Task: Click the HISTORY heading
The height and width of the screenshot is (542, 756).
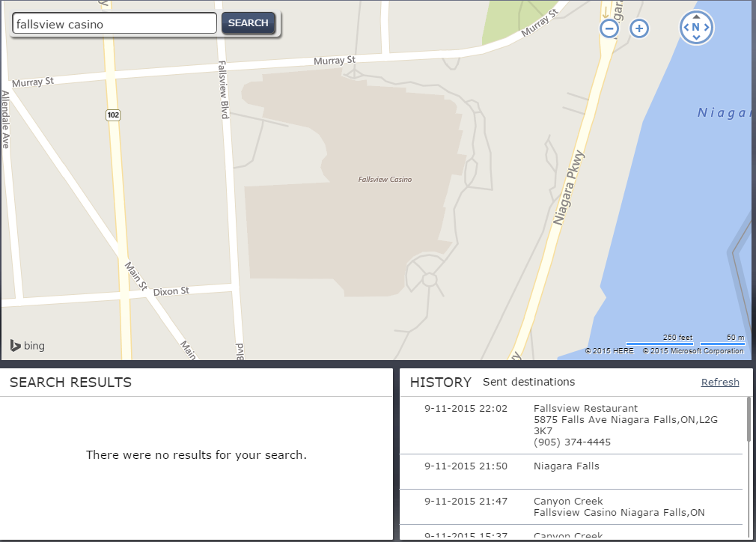Action: point(441,383)
